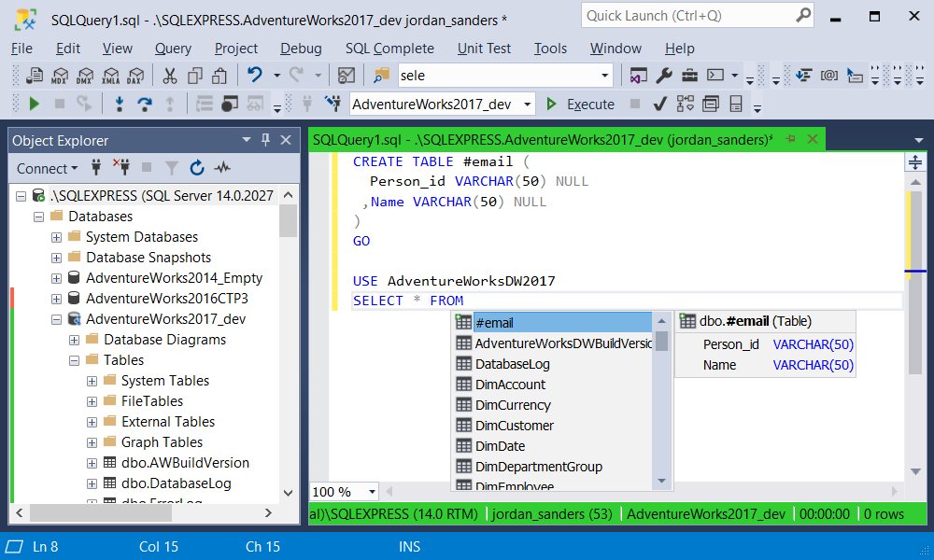Cut text using the scissors toolbar icon
The height and width of the screenshot is (560, 934).
tap(168, 74)
